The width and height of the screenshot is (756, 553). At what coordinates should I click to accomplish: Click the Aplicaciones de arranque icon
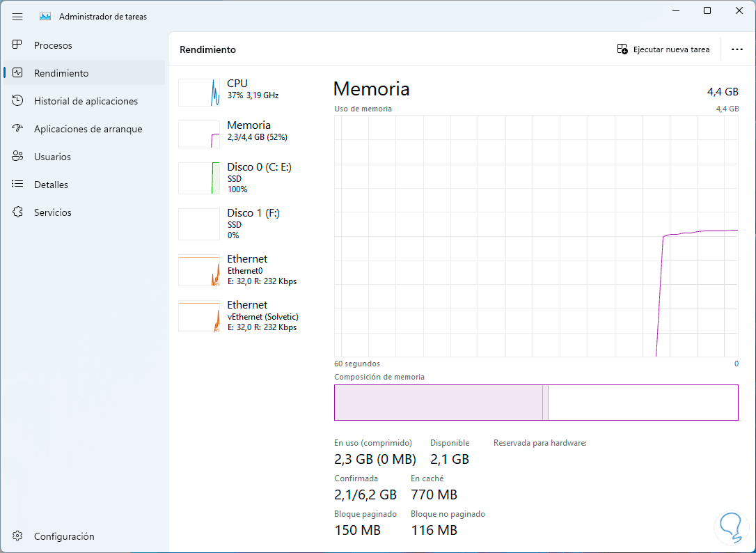coord(18,129)
